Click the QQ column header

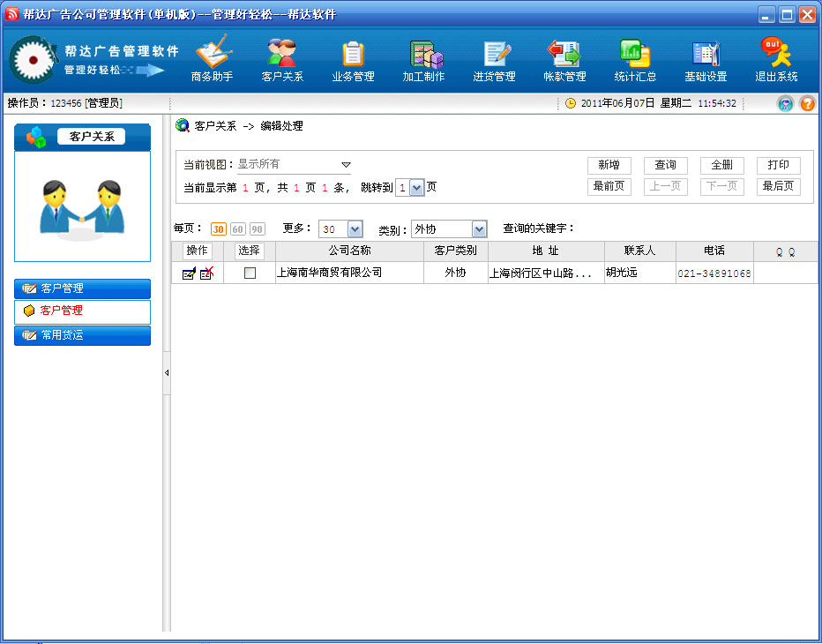[785, 252]
